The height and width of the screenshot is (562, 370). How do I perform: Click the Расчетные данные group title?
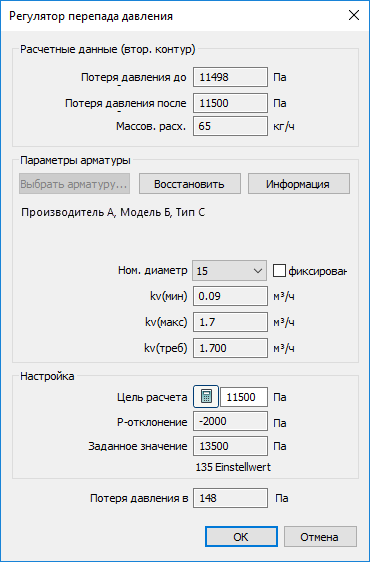coord(108,49)
